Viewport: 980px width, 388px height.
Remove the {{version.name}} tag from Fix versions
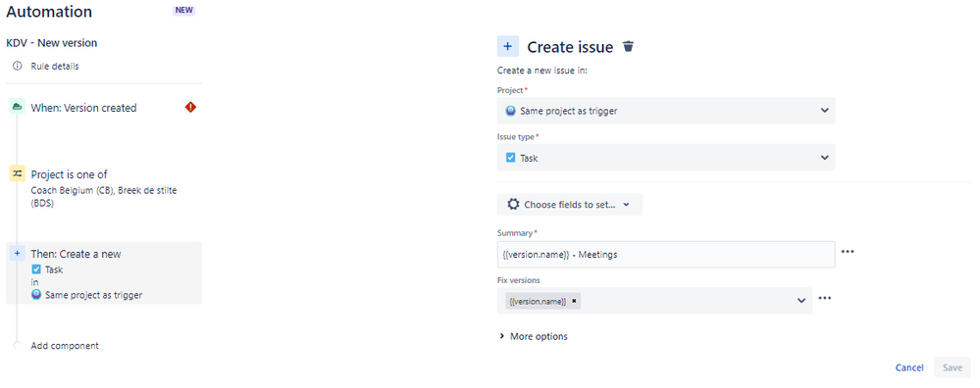pos(574,302)
